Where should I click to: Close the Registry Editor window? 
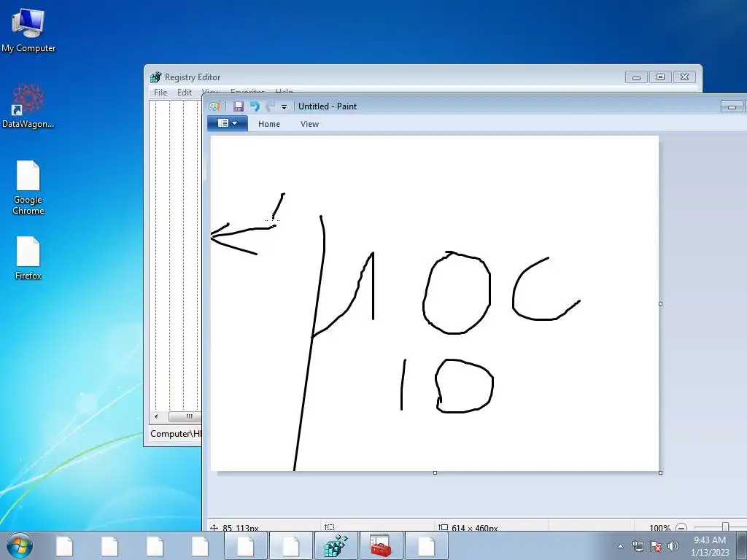pos(684,77)
